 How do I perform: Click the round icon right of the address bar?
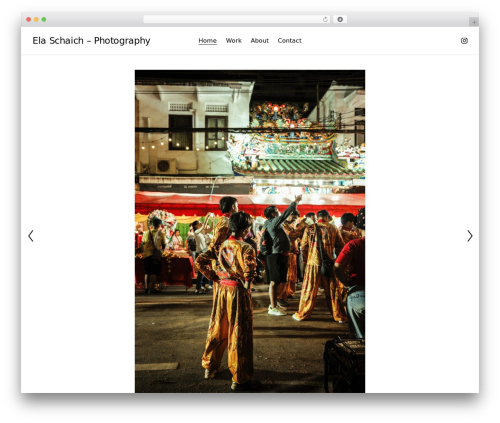(340, 20)
